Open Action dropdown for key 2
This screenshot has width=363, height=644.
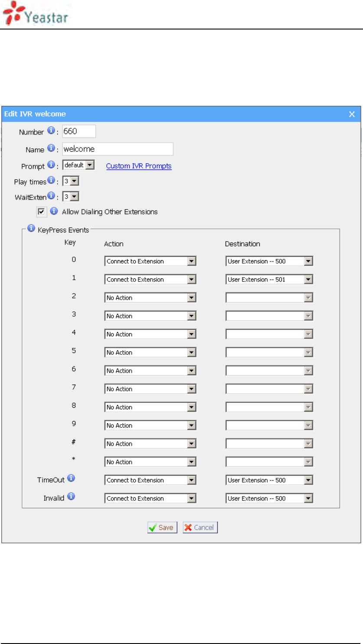pos(192,298)
